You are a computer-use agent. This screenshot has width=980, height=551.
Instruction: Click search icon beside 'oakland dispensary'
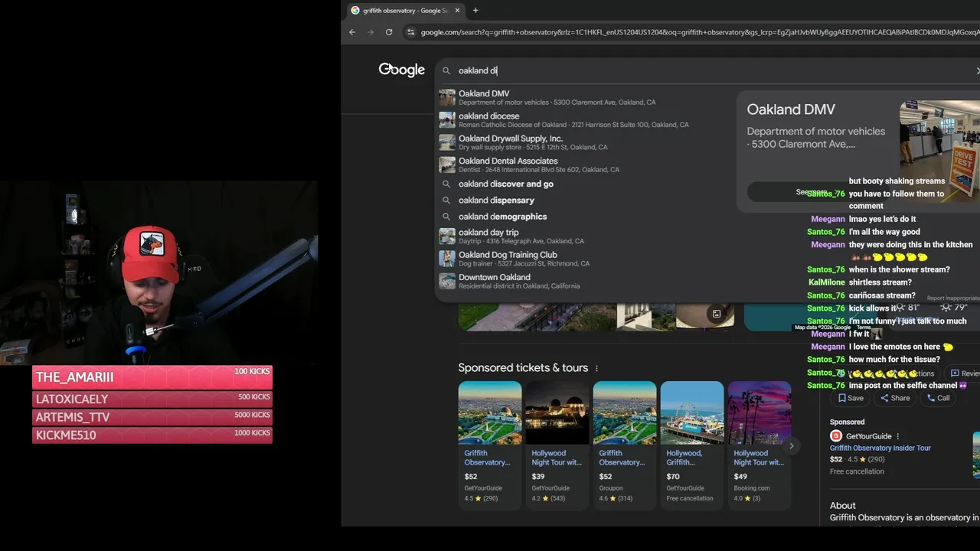pos(446,201)
